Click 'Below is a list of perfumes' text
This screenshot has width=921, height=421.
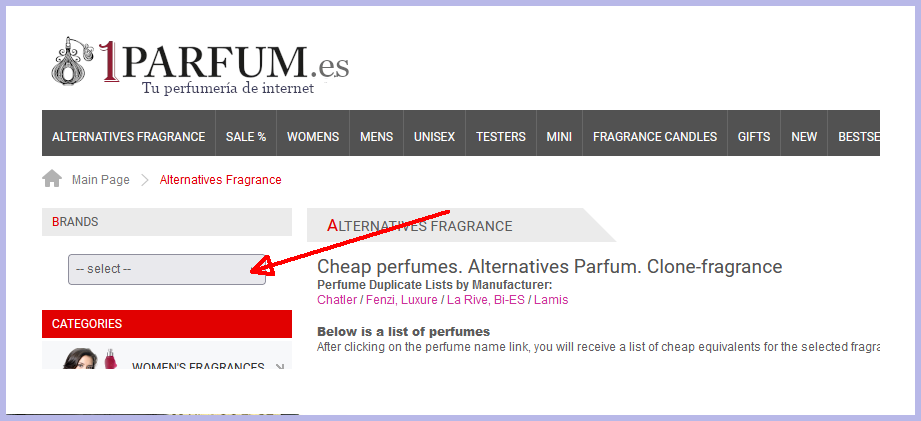(404, 331)
